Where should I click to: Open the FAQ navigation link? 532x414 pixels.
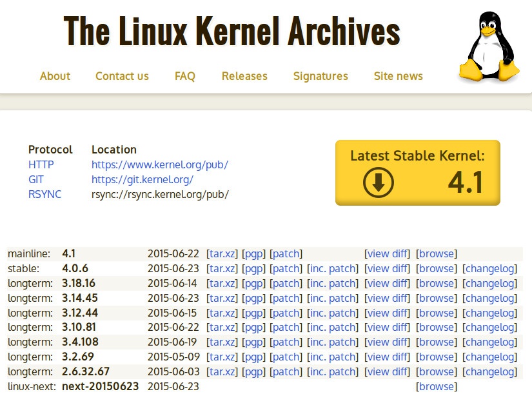click(x=184, y=76)
